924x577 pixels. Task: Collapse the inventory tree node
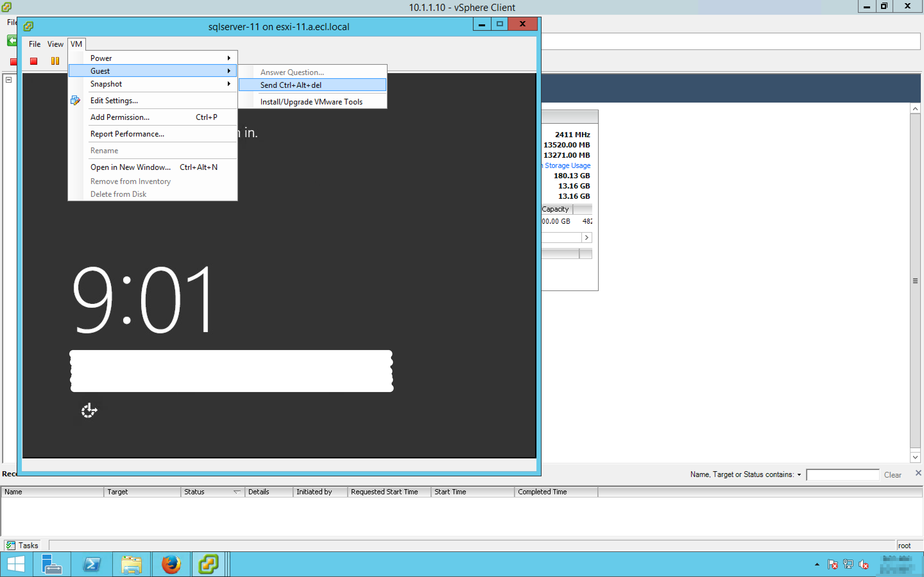pyautogui.click(x=9, y=80)
